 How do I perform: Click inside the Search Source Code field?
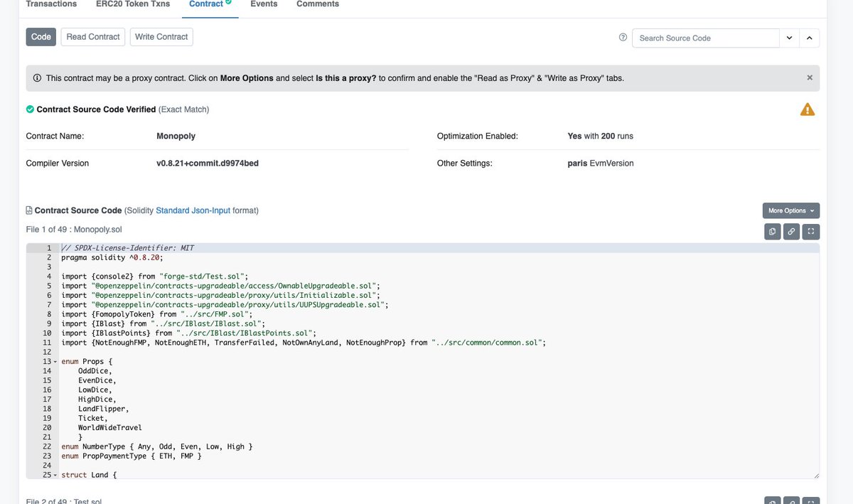pos(704,38)
